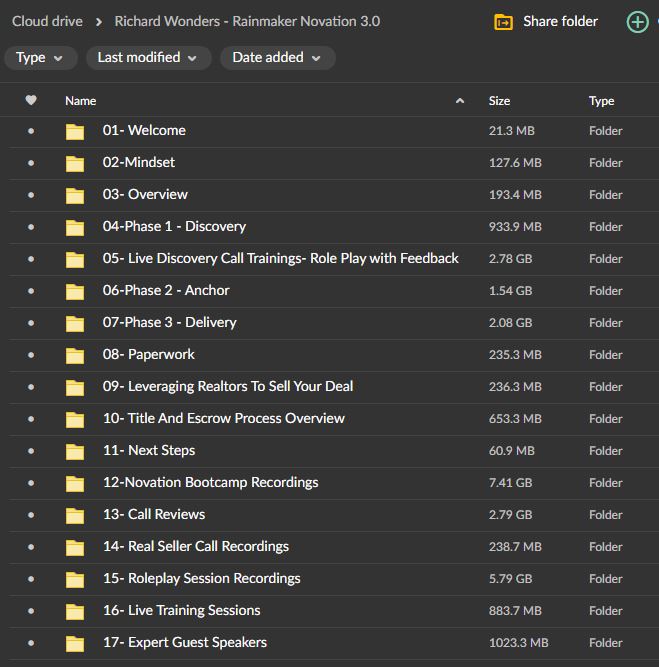Go to Cloud drive breadcrumb
Viewport: 659px width, 667px height.
pyautogui.click(x=47, y=21)
